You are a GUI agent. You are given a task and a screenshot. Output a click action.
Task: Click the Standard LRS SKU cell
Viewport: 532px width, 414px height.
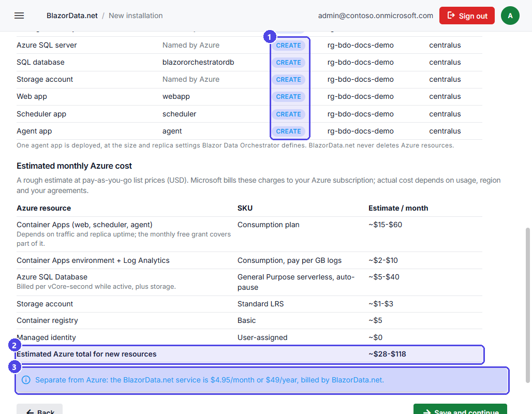click(261, 304)
